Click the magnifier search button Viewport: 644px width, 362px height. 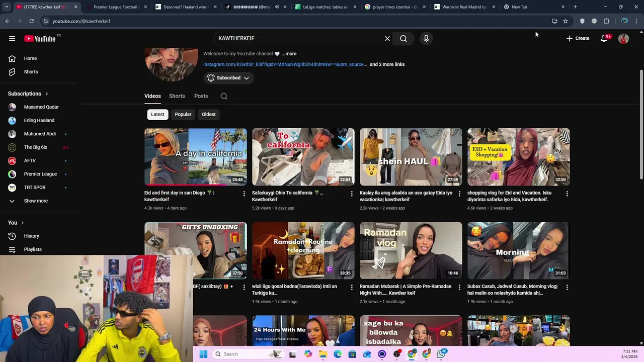(404, 38)
